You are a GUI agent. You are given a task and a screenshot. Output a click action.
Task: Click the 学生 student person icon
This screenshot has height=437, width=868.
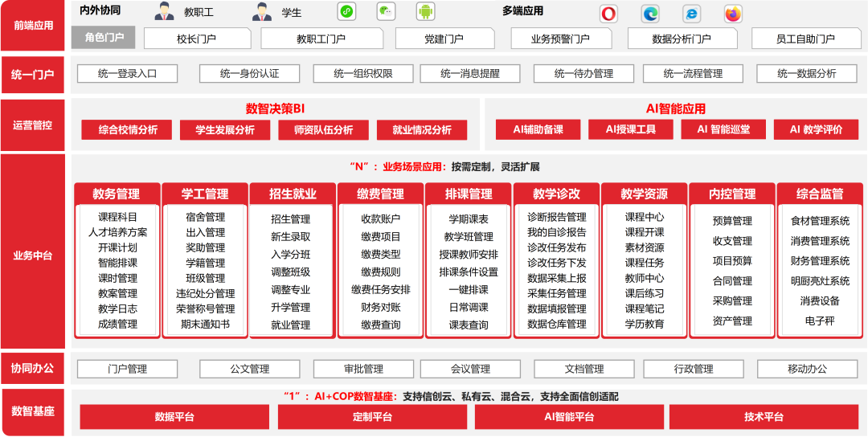262,11
